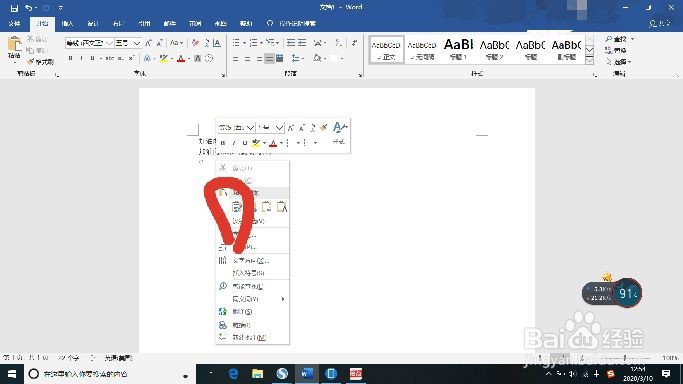683x384 pixels.
Task: Toggle Bold on floating mini toolbar
Action: tap(223, 142)
